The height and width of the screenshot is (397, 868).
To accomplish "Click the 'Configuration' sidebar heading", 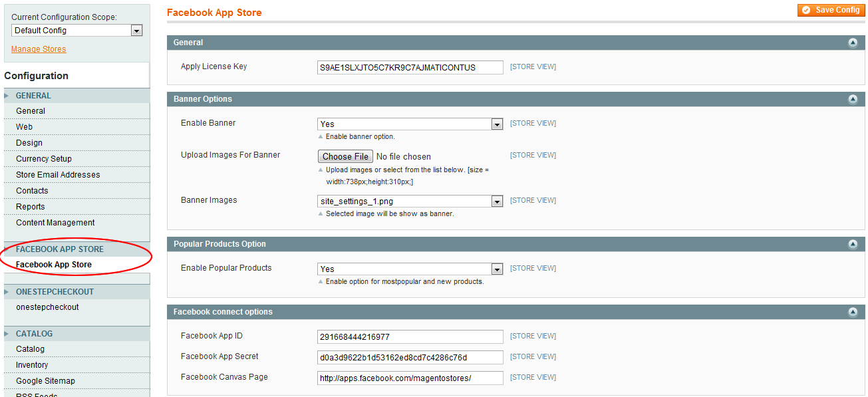I will pos(37,76).
